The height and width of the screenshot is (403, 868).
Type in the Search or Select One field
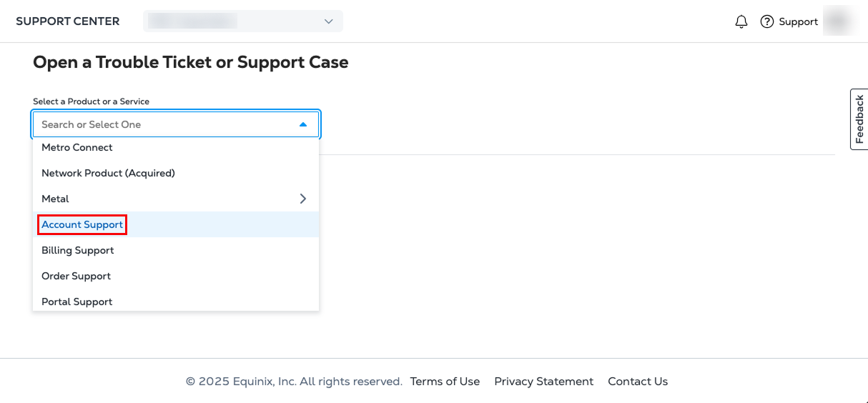click(164, 124)
